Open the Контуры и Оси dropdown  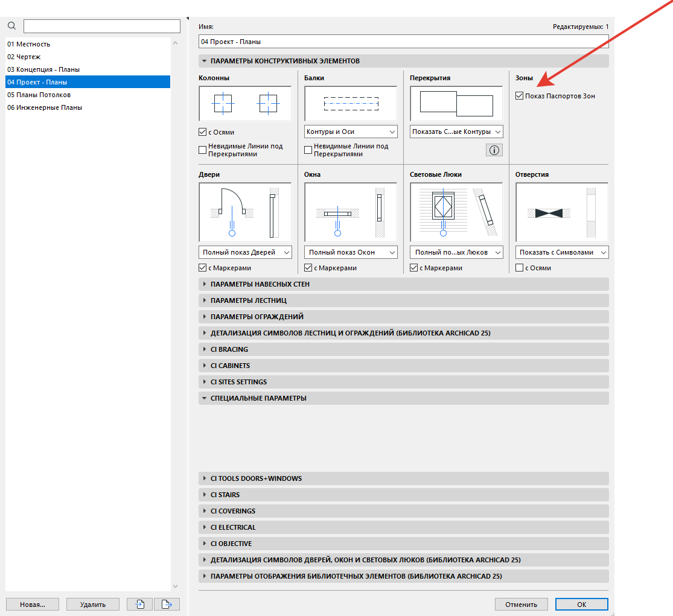coord(351,132)
